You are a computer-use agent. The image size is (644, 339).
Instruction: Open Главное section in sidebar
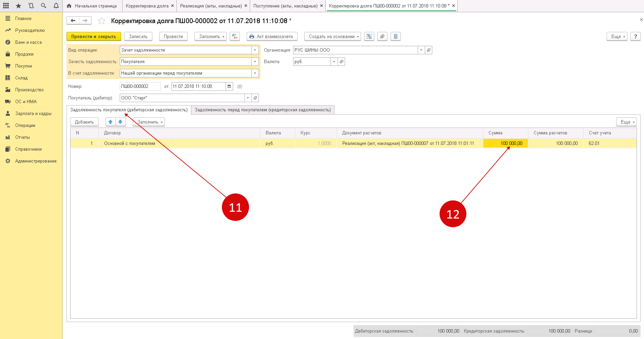(23, 19)
